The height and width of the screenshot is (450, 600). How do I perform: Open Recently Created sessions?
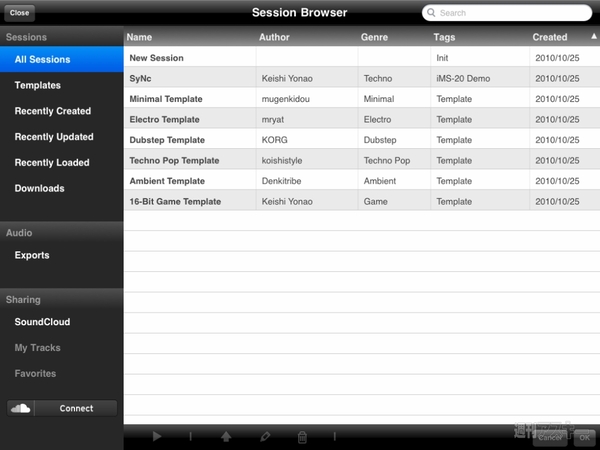pyautogui.click(x=62, y=111)
